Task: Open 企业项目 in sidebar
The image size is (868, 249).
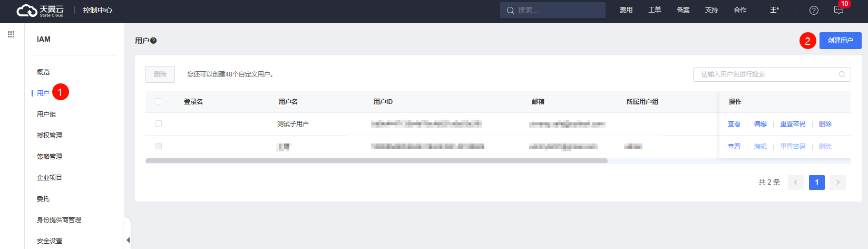Action: pyautogui.click(x=50, y=178)
